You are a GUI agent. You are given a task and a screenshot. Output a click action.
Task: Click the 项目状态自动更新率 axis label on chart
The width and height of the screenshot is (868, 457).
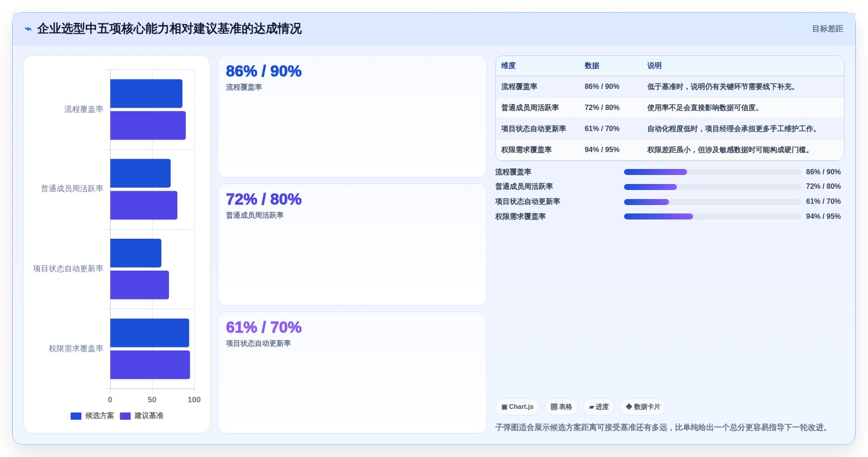(x=68, y=269)
